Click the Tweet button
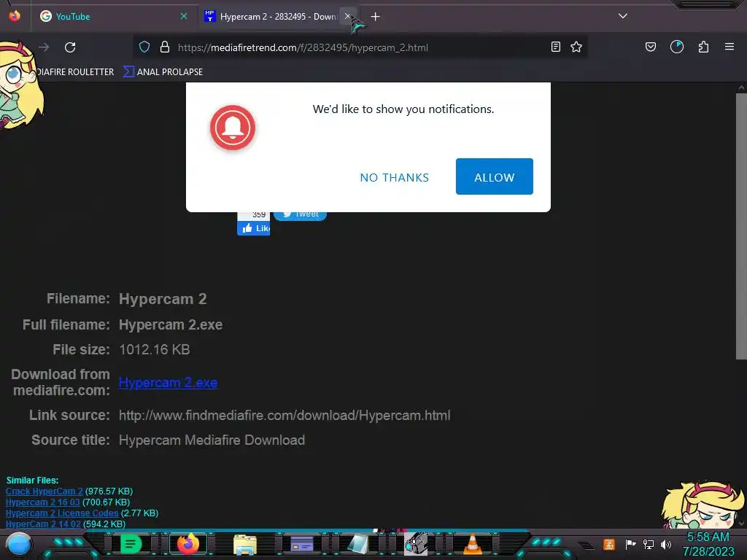Screen dimensions: 747x560 pos(300,215)
